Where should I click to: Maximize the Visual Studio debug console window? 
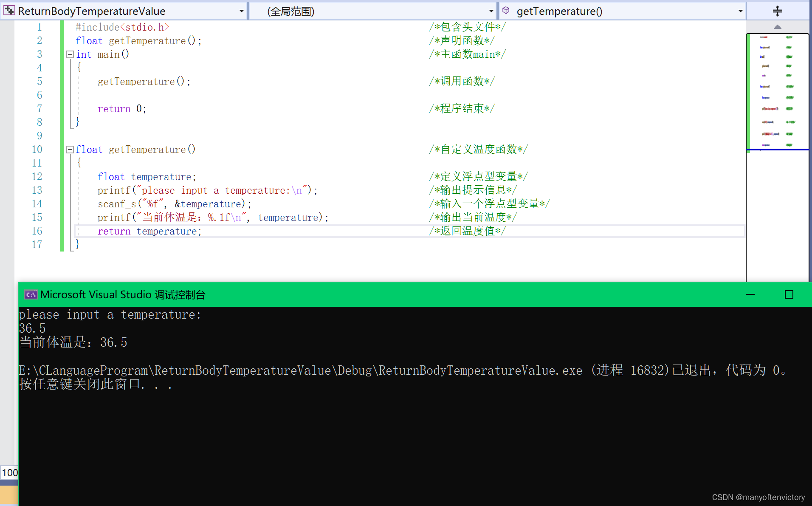click(x=789, y=294)
